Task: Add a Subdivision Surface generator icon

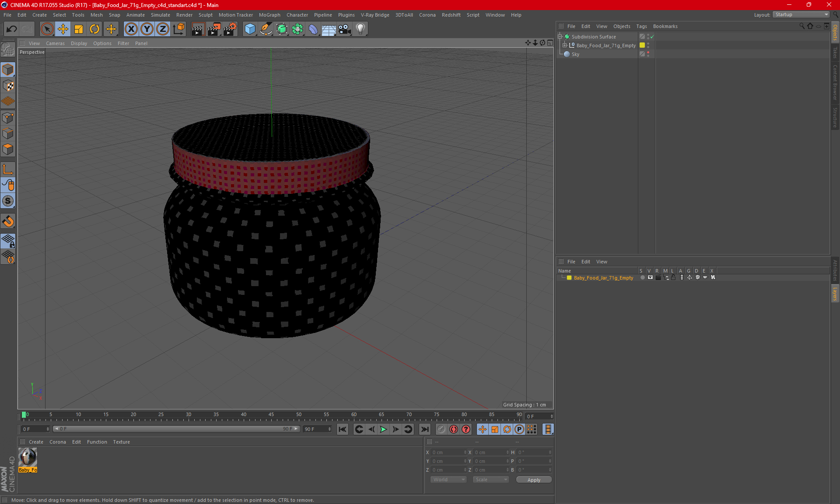Action: click(x=282, y=29)
